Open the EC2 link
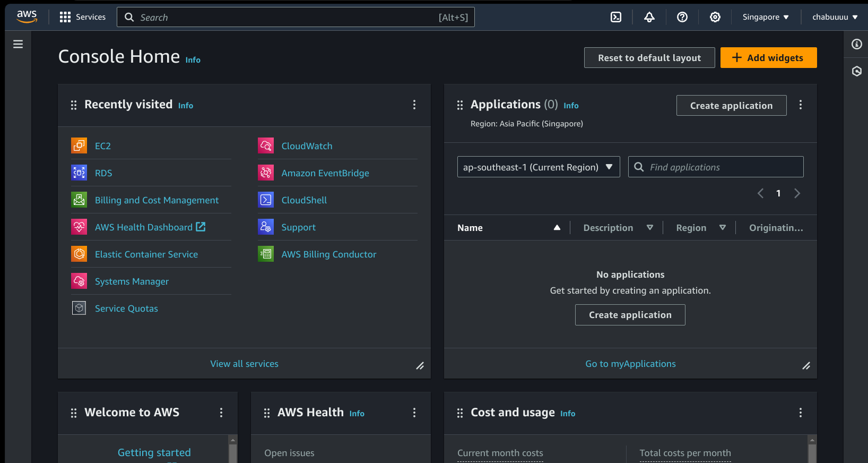Viewport: 868px width, 463px height. 103,146
